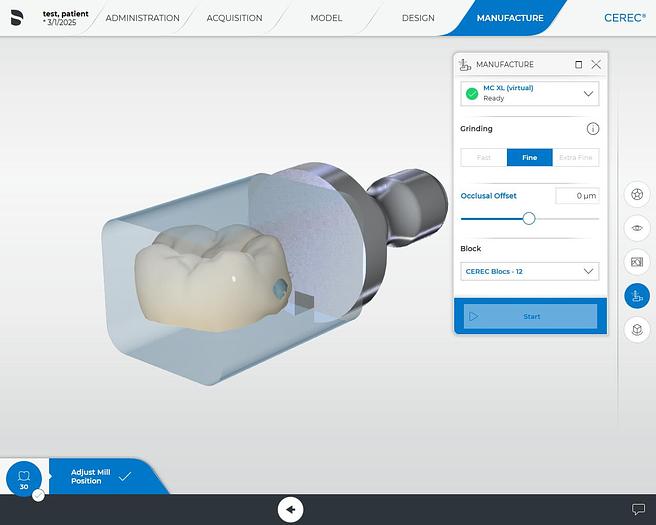Image resolution: width=656 pixels, height=525 pixels.
Task: Switch to the Administration phase tab
Action: click(142, 18)
